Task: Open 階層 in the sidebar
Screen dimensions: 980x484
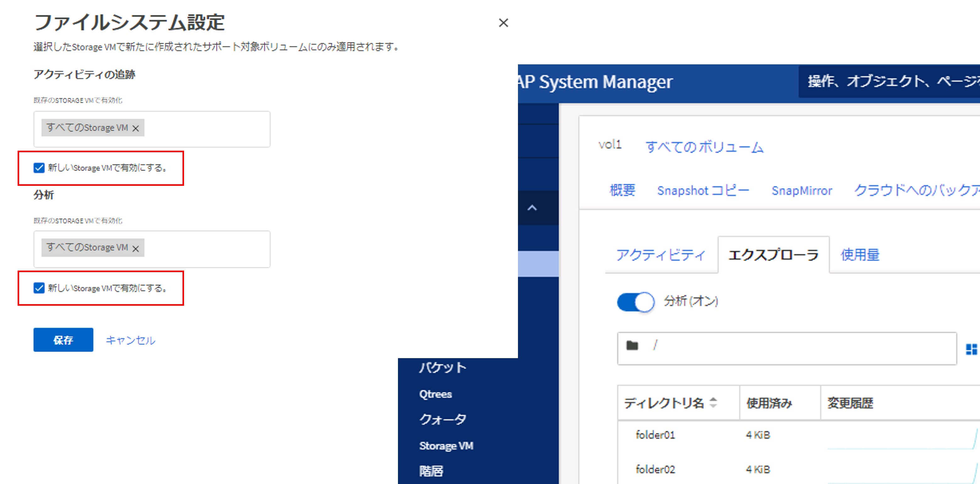Action: [x=431, y=471]
